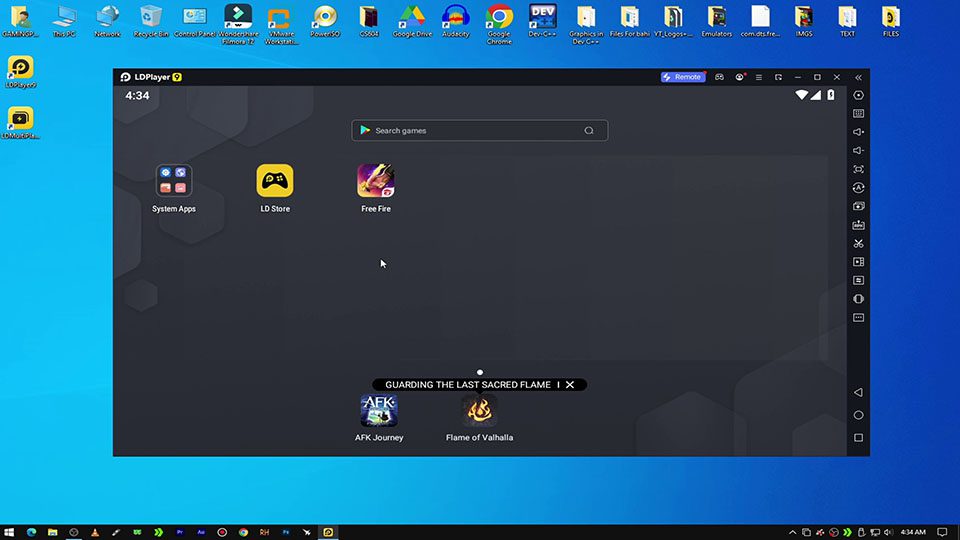Open File Explorer from the taskbar
This screenshot has height=540, width=960.
click(x=53, y=532)
